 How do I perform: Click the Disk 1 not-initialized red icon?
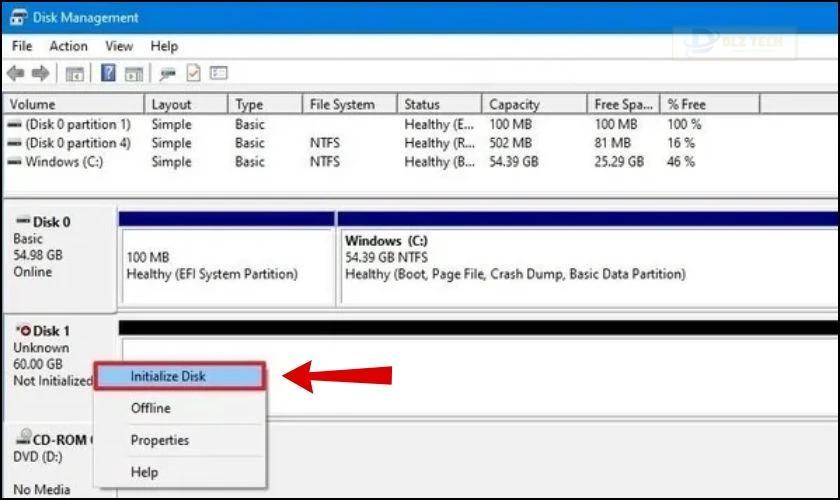pyautogui.click(x=24, y=330)
